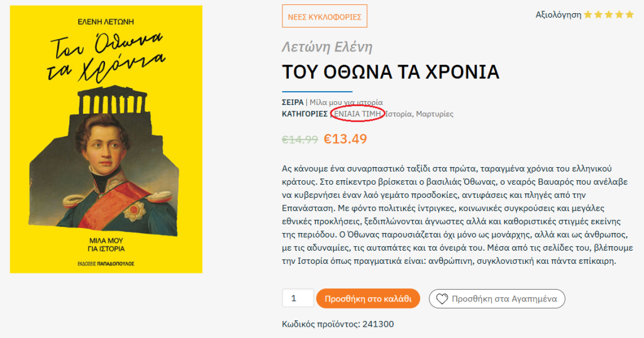Click the crossed-out price €14.99
Image resolution: width=644 pixels, height=338 pixels.
[x=300, y=139]
